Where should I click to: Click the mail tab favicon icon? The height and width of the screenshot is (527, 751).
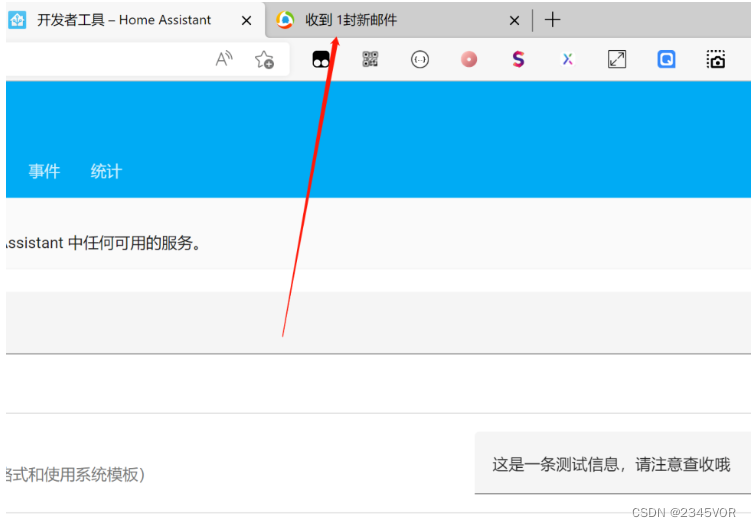point(285,20)
